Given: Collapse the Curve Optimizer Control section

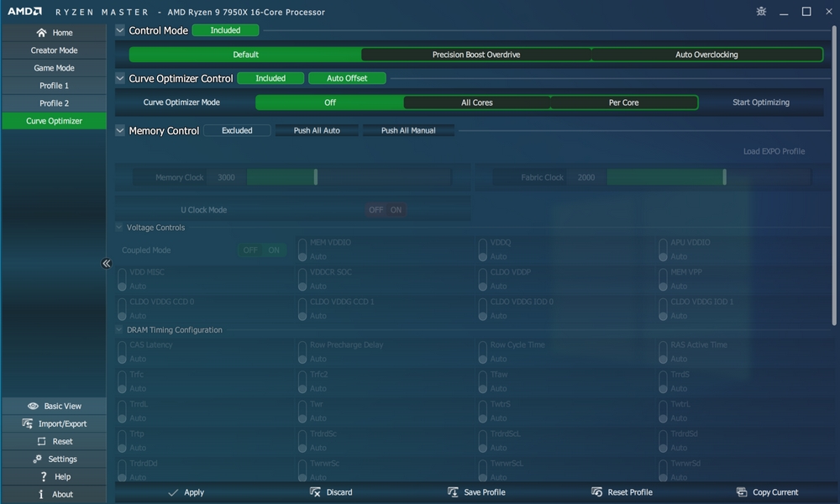Looking at the screenshot, I should coord(120,78).
